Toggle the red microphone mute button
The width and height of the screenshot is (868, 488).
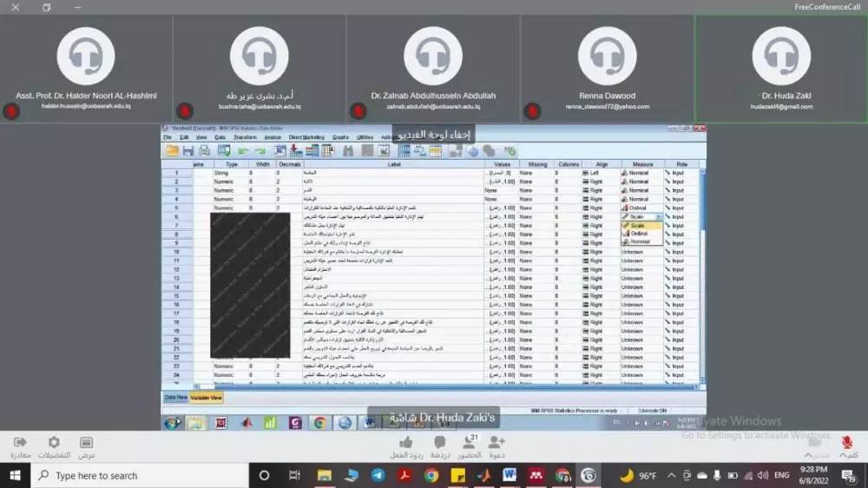coord(847,443)
